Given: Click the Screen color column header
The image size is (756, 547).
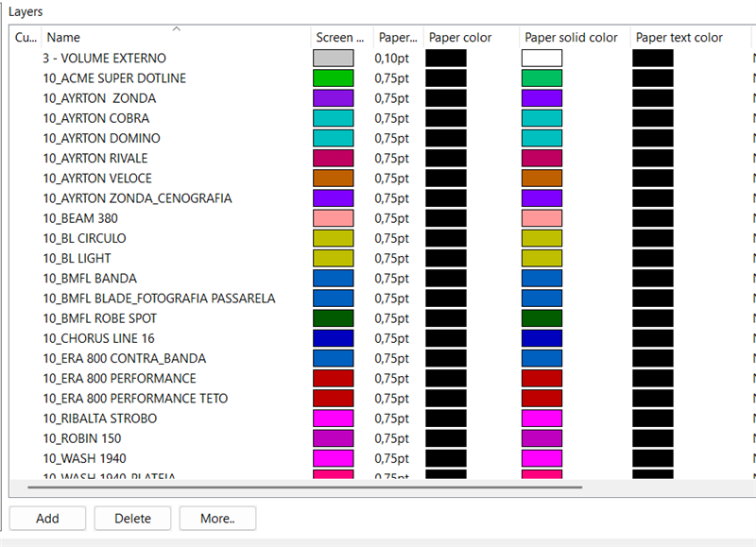Looking at the screenshot, I should tap(340, 38).
